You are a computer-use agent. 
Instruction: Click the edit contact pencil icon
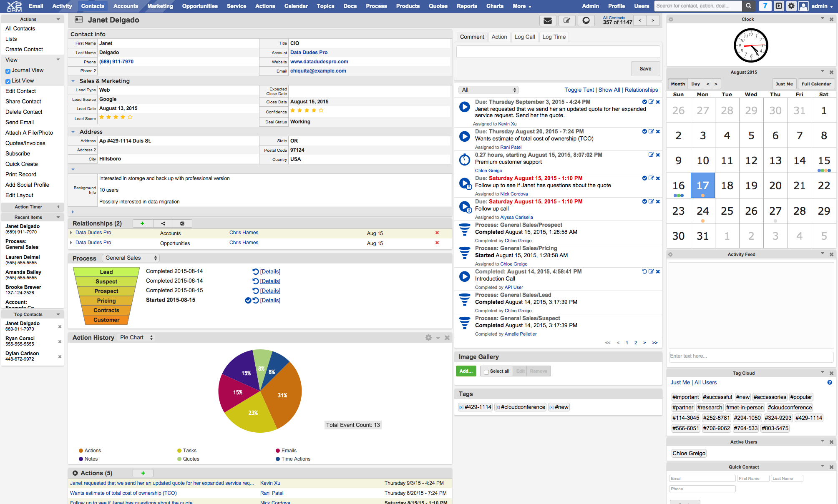pos(567,20)
